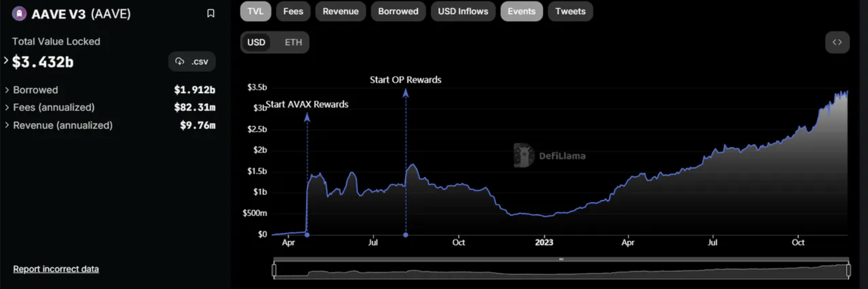
Task: Bookmark the AAVE V3 protocol
Action: (211, 13)
